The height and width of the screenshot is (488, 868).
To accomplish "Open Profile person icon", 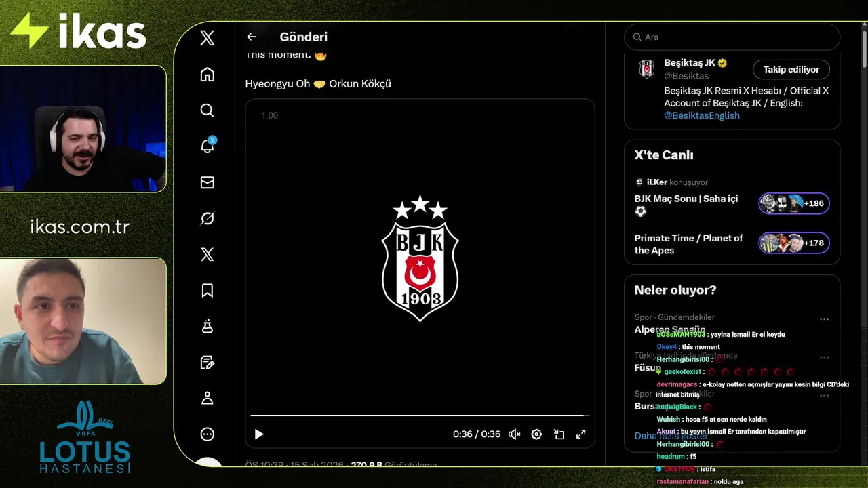I will 208,399.
